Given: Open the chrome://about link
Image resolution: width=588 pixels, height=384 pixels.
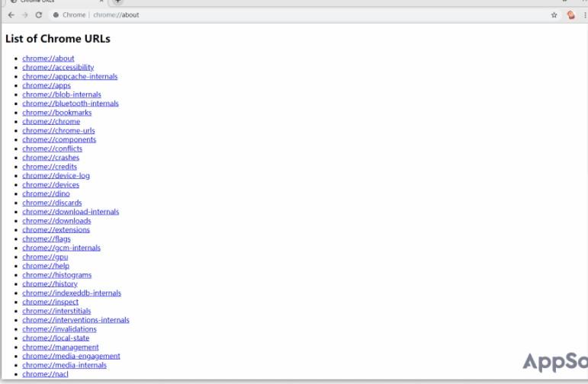Looking at the screenshot, I should point(48,59).
